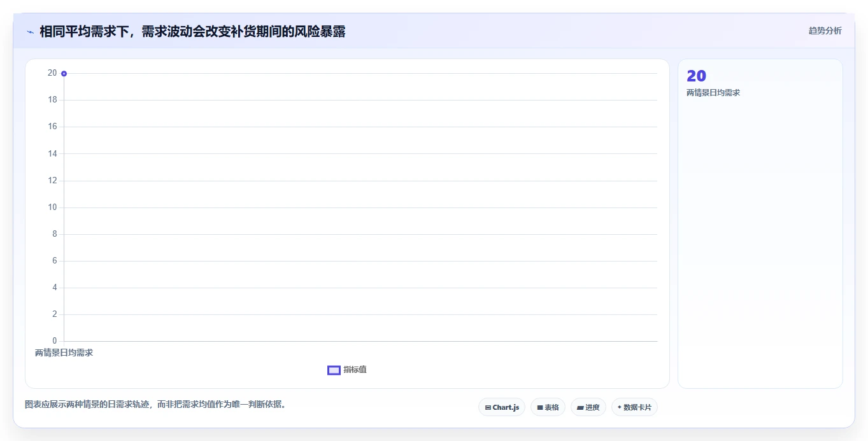
Task: Click the y-axis label 2
Action: pos(55,314)
